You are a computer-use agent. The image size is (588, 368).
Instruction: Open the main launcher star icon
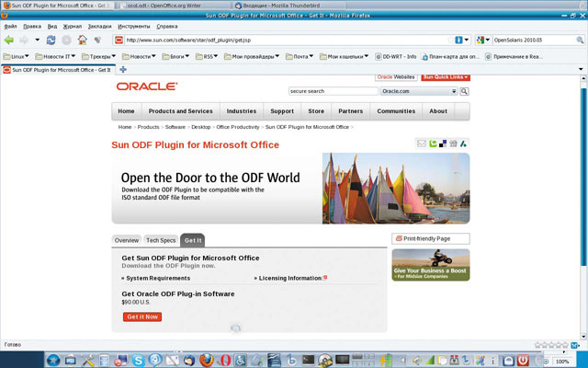[53, 361]
